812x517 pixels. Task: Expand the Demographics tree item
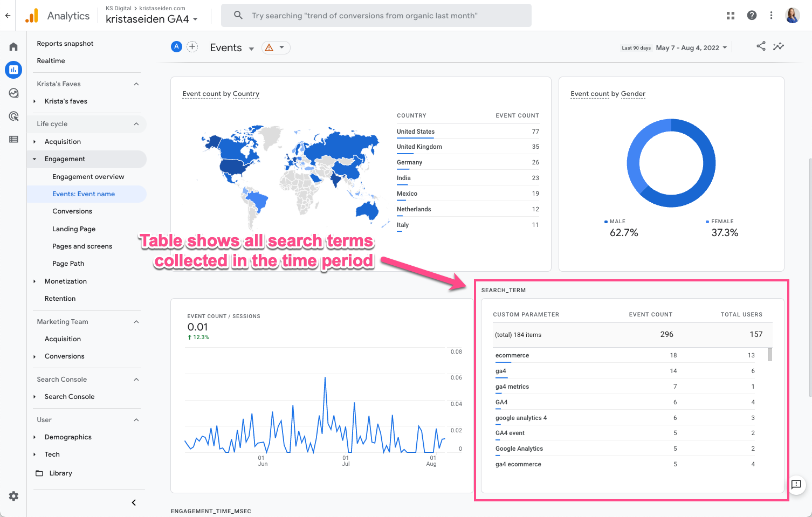pyautogui.click(x=35, y=437)
